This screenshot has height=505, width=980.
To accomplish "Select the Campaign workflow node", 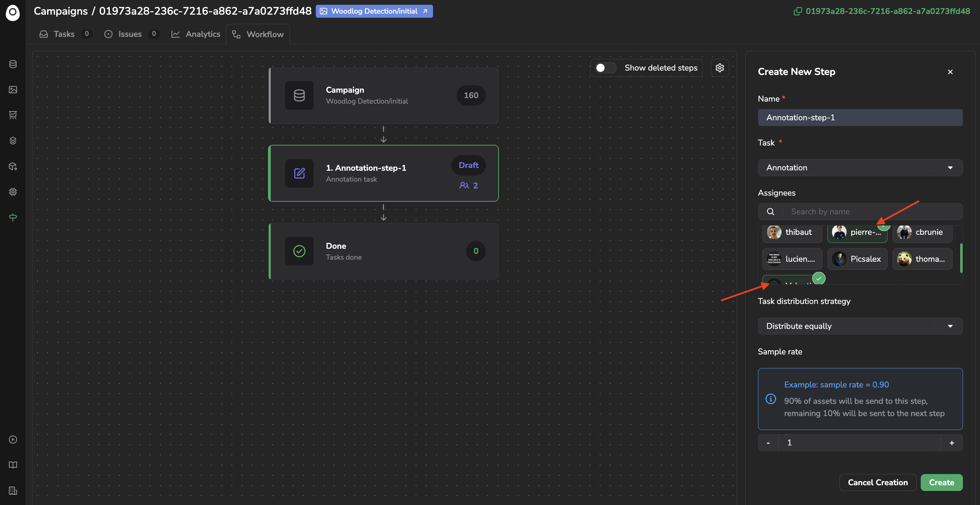I will (x=384, y=95).
